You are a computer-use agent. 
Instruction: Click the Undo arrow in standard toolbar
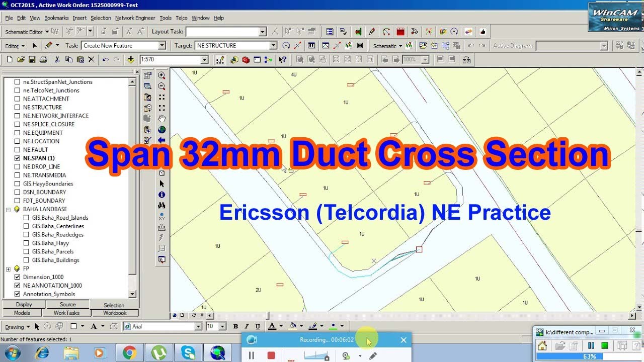(x=105, y=59)
